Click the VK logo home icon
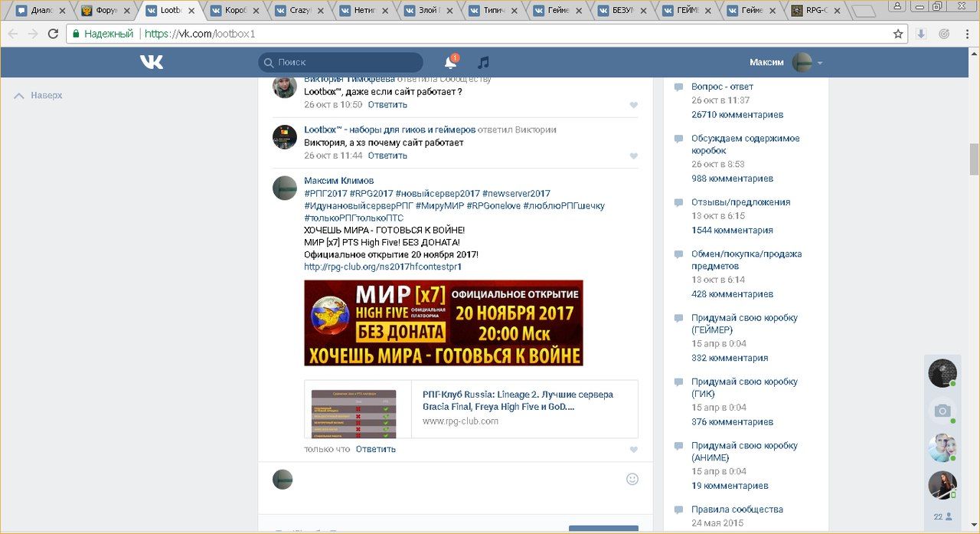This screenshot has width=980, height=534. (x=151, y=62)
